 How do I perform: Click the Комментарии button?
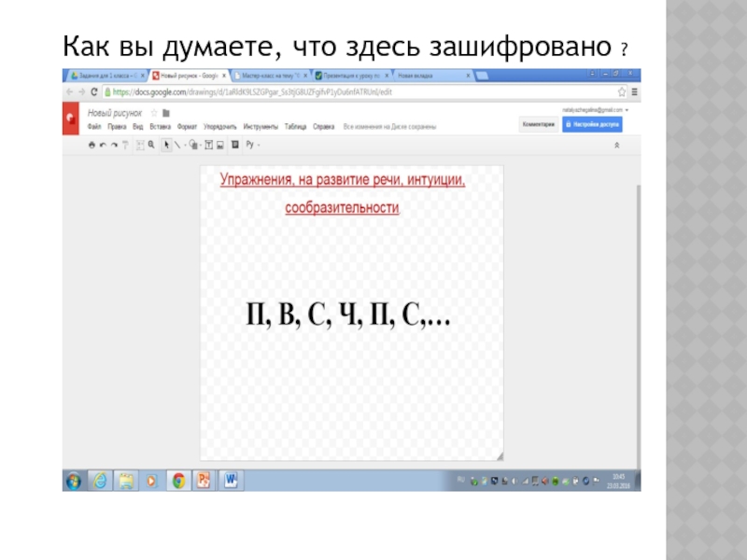coord(539,124)
